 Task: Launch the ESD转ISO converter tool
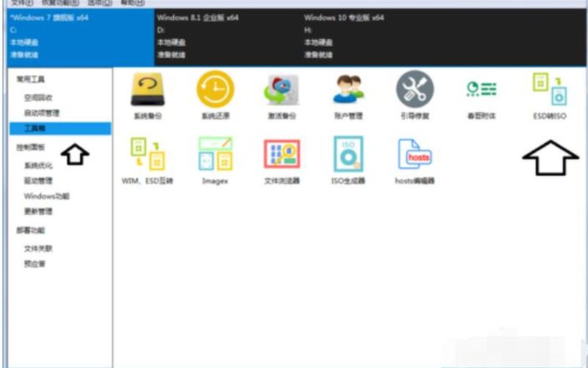(550, 96)
